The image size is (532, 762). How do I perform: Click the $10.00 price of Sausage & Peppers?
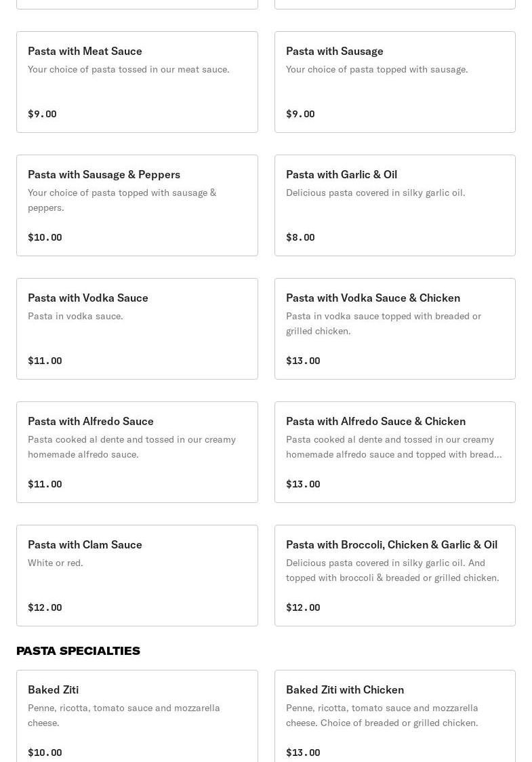coord(45,237)
